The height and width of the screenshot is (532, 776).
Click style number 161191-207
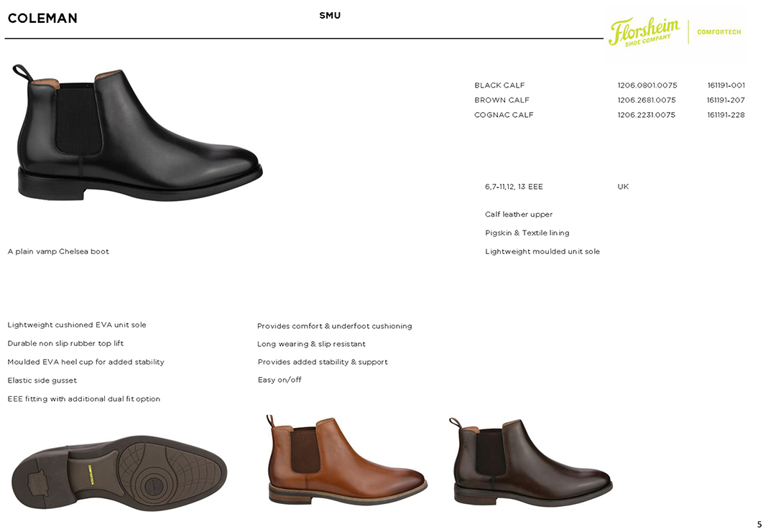[726, 100]
